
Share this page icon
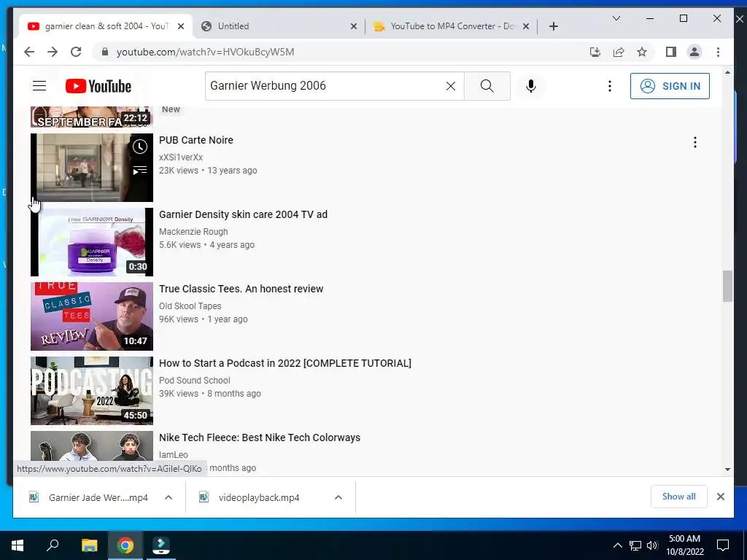tap(619, 52)
